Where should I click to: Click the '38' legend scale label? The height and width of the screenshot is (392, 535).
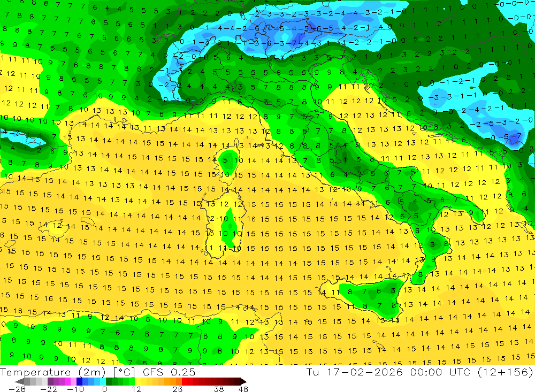coord(219,389)
